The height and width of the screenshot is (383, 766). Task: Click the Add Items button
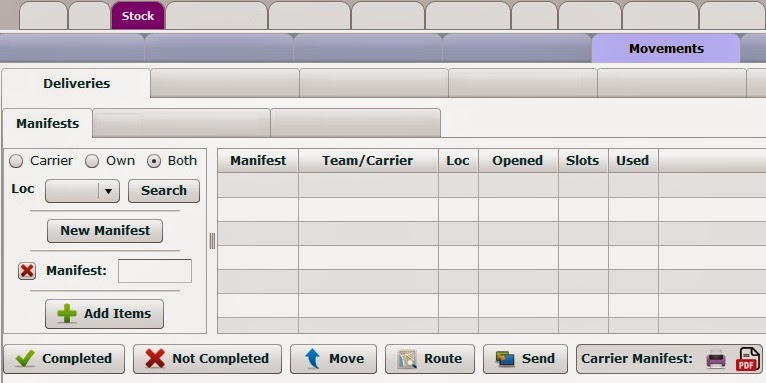click(x=105, y=314)
